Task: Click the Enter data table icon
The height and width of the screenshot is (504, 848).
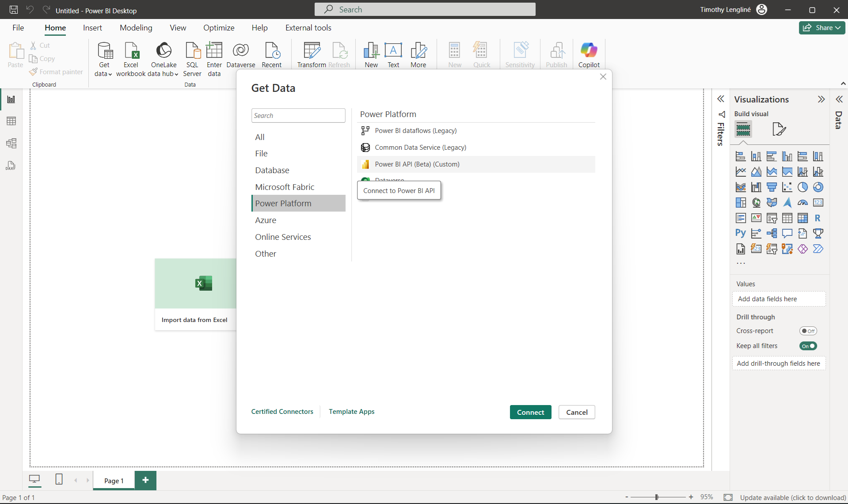Action: [214, 50]
